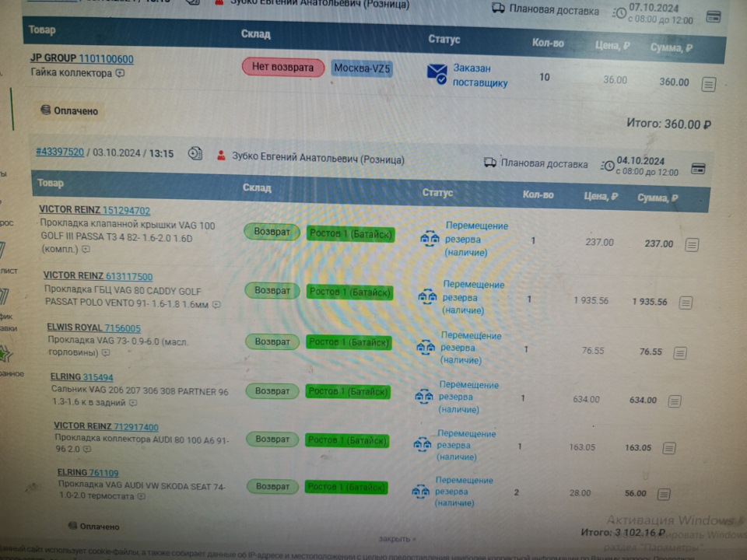The width and height of the screenshot is (747, 560).
Task: Click the 'закрыть ×' cookie notice link
Action: [397, 539]
